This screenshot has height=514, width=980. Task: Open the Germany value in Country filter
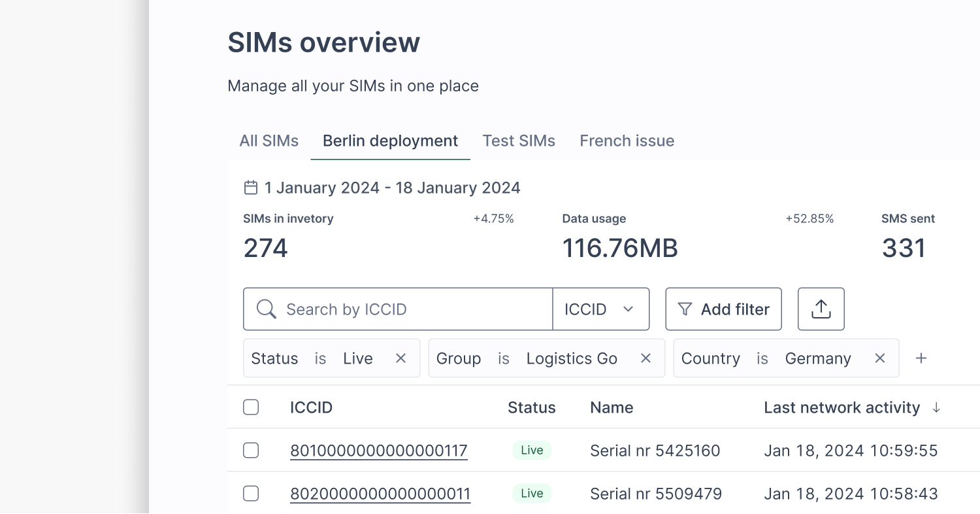(x=817, y=358)
